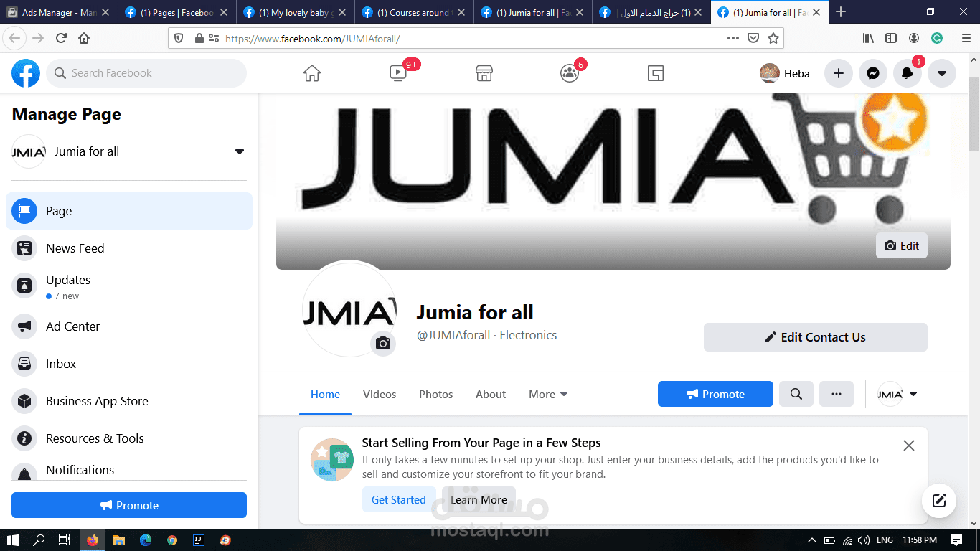Screen dimensions: 980x551
Task: Go back with browser back arrow
Action: tap(14, 38)
